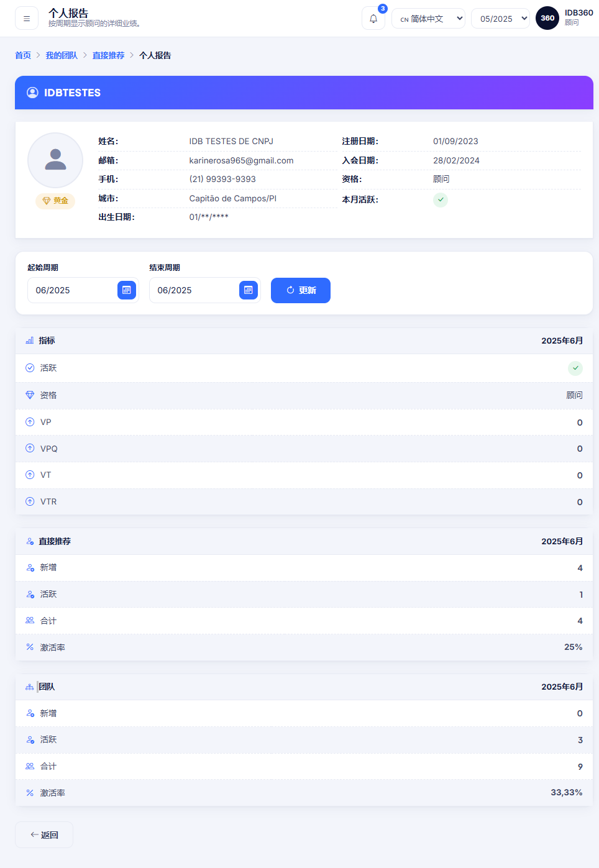
Task: Click the phone number (21) 99393-9393
Action: click(222, 179)
